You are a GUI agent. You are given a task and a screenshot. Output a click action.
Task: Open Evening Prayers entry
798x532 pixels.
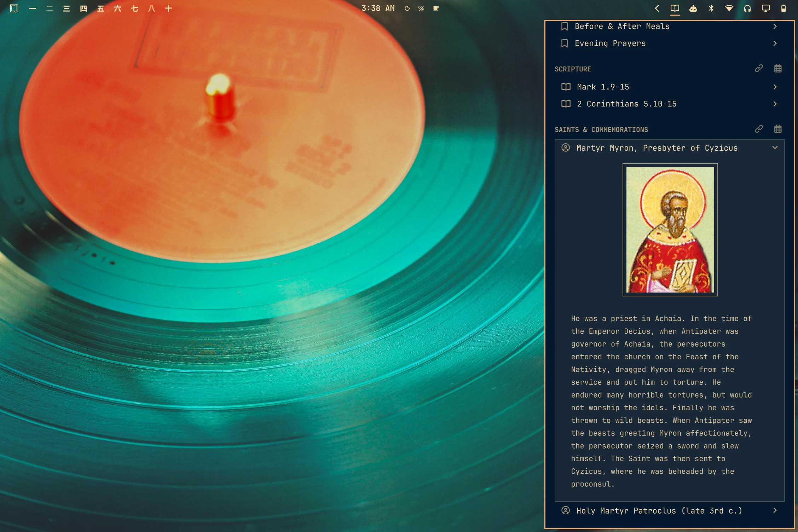coord(670,43)
